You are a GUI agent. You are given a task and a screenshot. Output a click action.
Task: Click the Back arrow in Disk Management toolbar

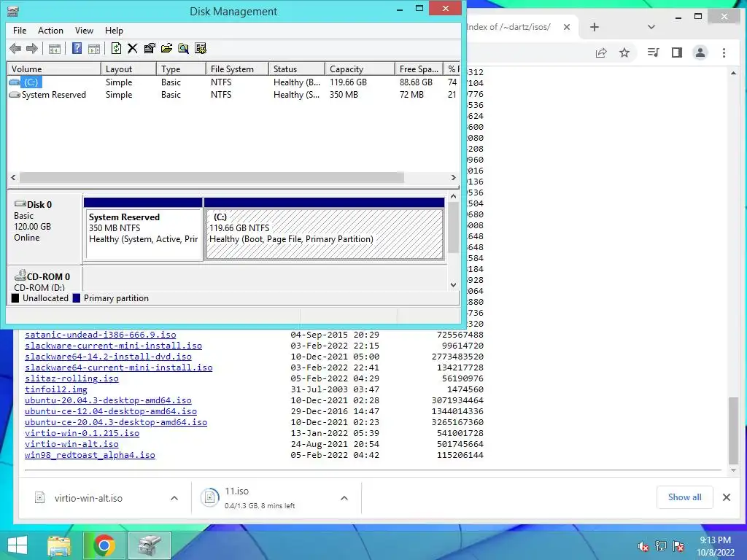[x=15, y=49]
